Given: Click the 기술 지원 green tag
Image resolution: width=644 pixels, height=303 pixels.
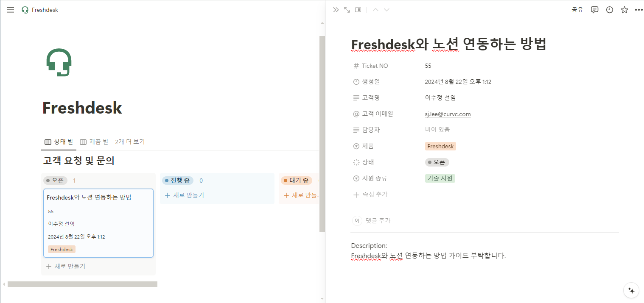Looking at the screenshot, I should coord(440,178).
